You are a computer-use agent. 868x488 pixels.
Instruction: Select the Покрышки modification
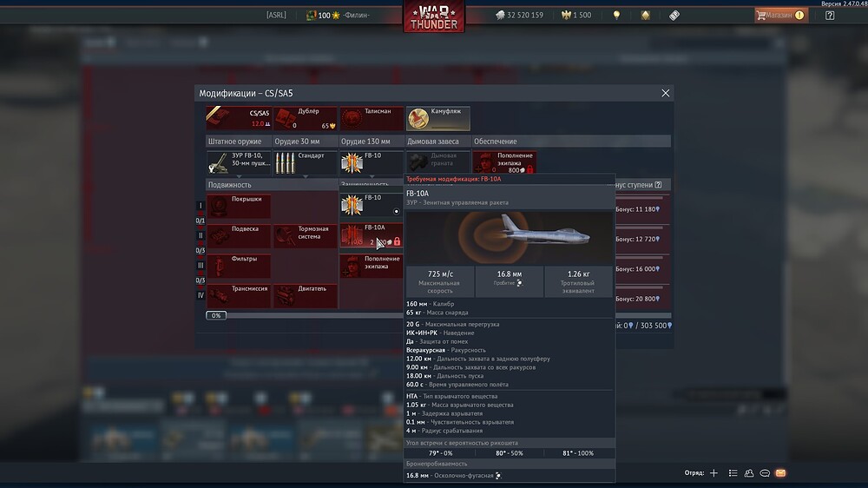pos(239,206)
